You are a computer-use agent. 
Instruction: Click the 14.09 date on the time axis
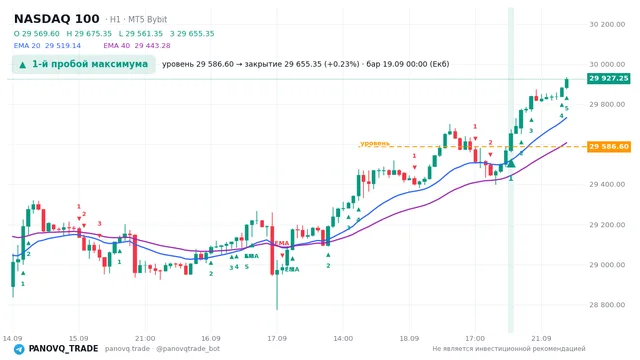pyautogui.click(x=12, y=338)
